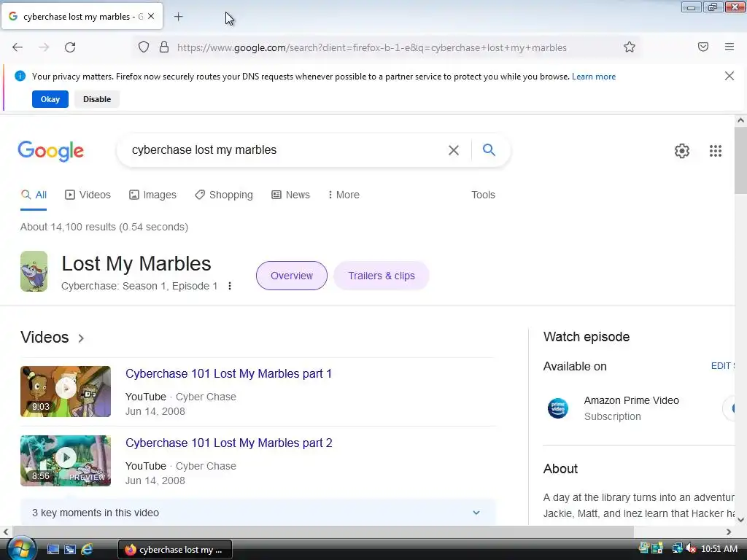Open the search Tools options
This screenshot has width=747, height=560.
point(483,195)
